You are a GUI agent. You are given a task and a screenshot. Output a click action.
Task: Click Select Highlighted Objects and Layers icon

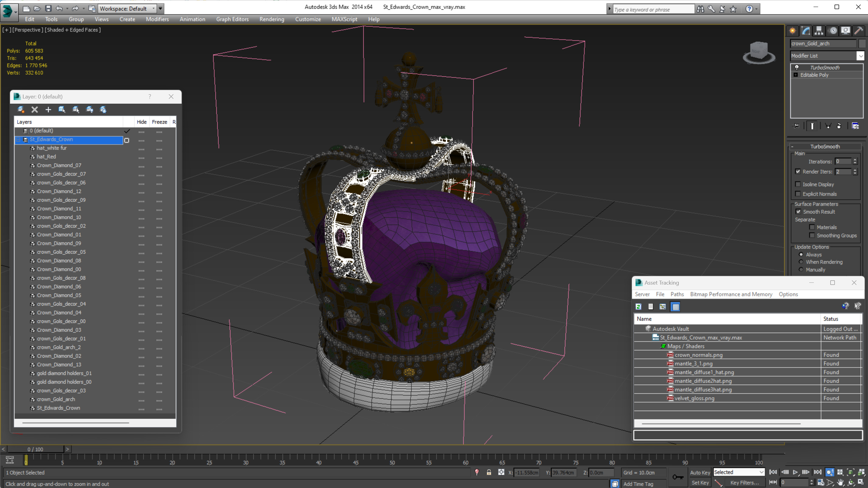point(62,109)
